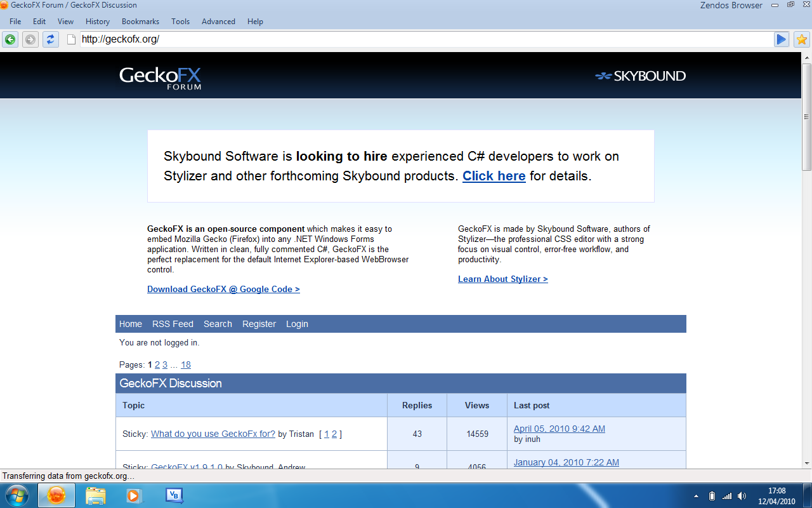The height and width of the screenshot is (508, 812).
Task: Click the battery tray icon
Action: 712,495
